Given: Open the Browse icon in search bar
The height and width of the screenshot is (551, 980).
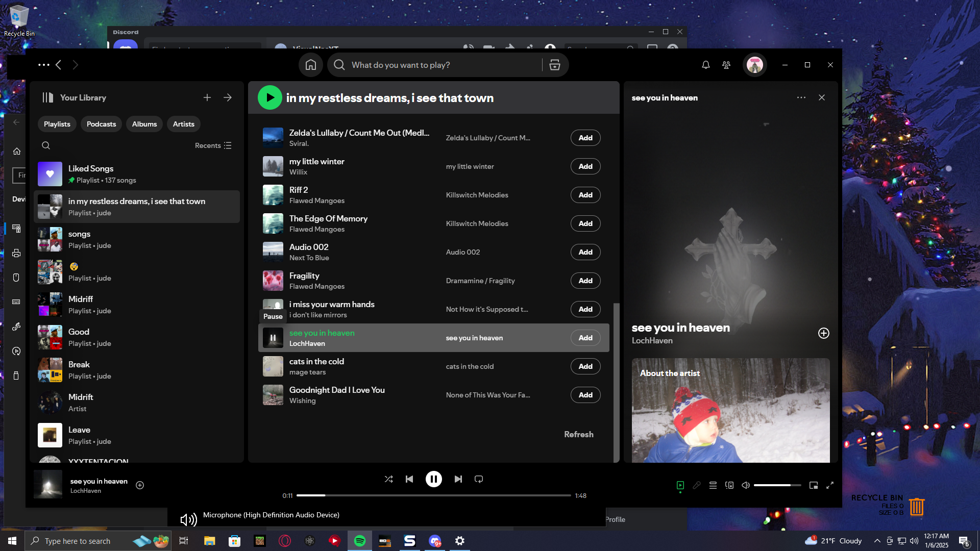Looking at the screenshot, I should pos(555,65).
